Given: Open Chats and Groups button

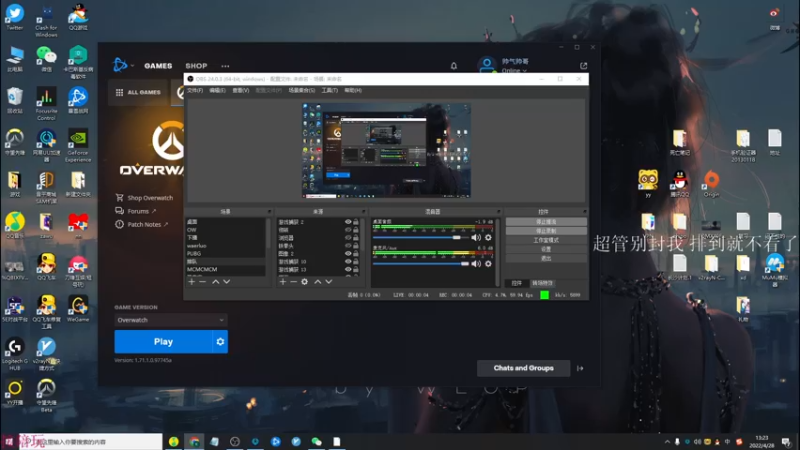Looking at the screenshot, I should [x=523, y=368].
